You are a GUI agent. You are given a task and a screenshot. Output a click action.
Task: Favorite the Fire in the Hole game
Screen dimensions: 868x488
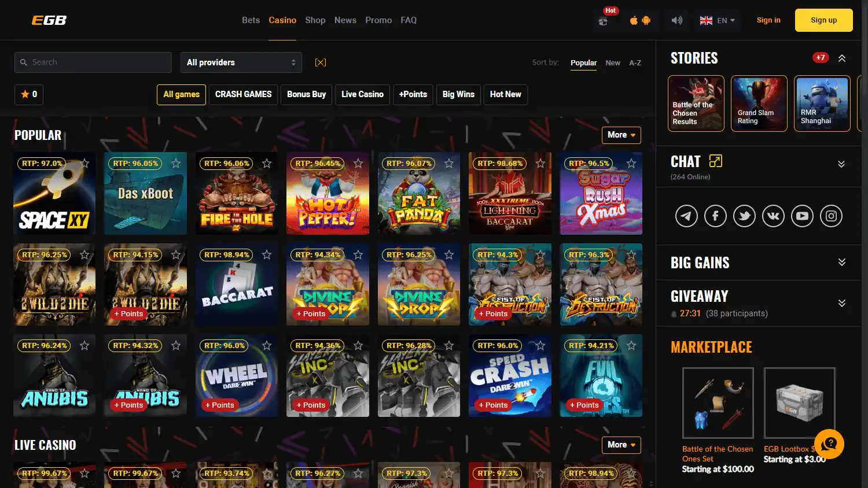(267, 164)
